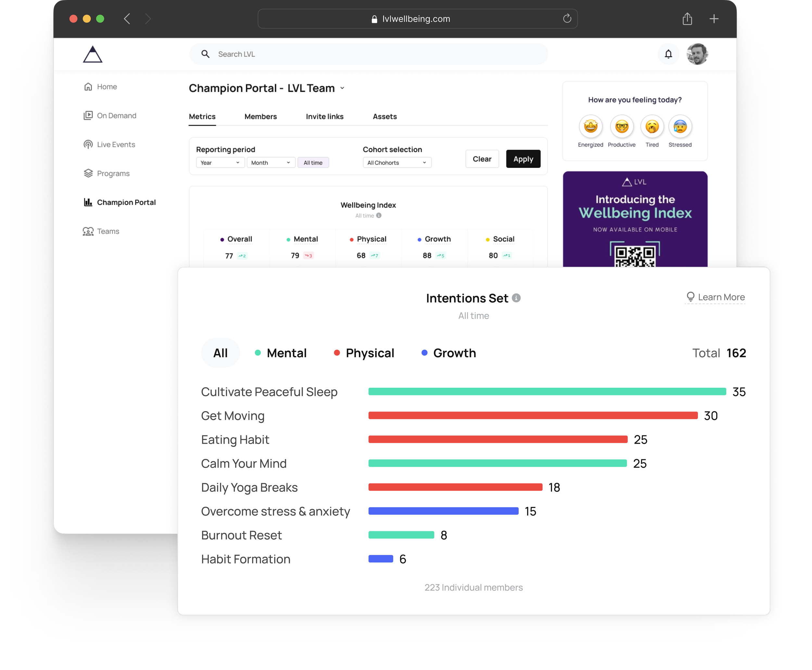The image size is (812, 670).
Task: Select the Productive emoji
Action: (621, 126)
